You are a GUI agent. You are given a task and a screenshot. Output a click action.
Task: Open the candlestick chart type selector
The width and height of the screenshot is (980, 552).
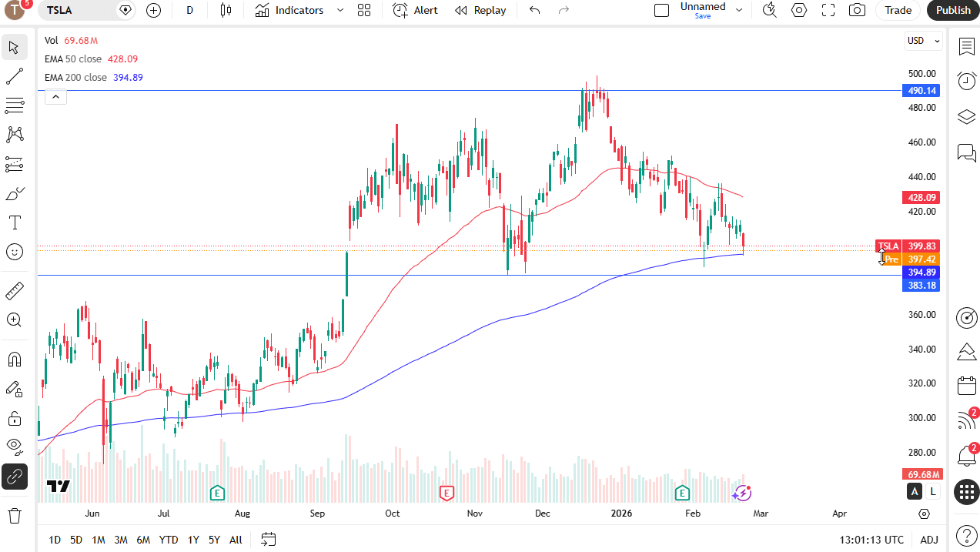226,10
